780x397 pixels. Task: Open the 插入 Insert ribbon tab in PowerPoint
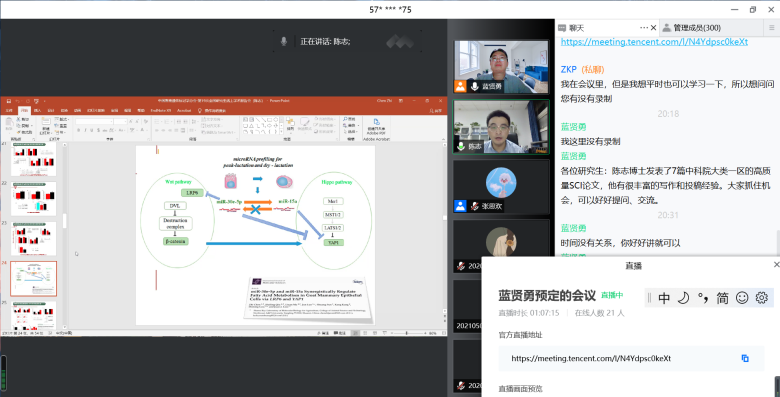tap(37, 110)
